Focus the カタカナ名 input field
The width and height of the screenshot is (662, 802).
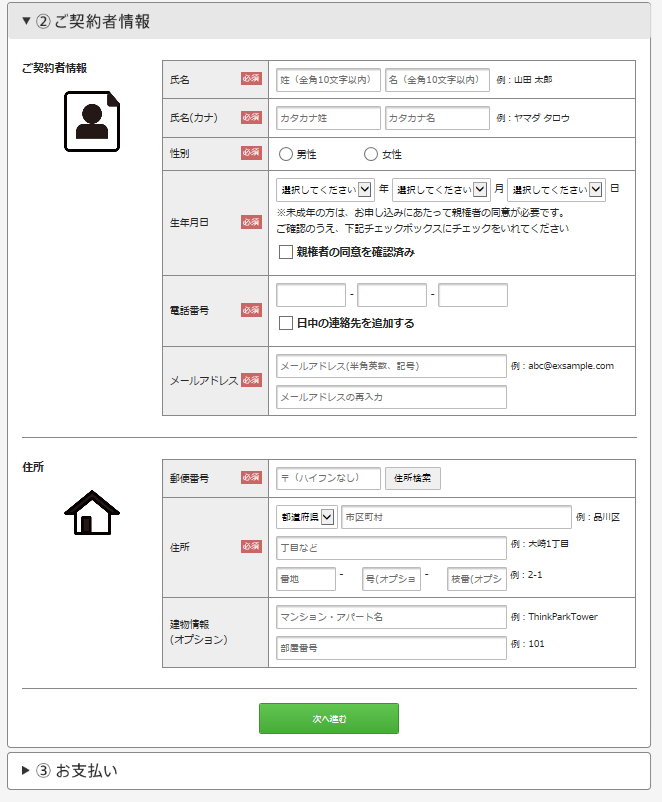(437, 118)
